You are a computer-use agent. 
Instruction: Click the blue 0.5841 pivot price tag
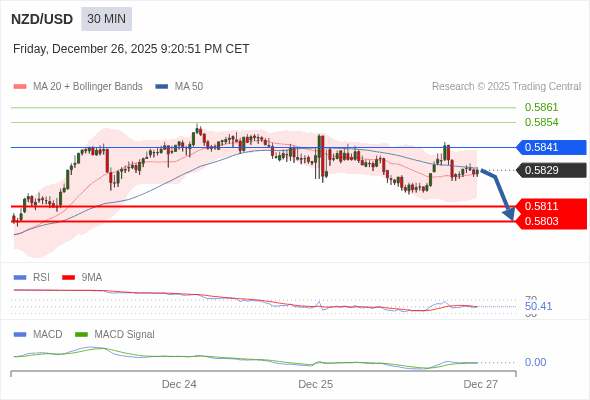pos(551,147)
